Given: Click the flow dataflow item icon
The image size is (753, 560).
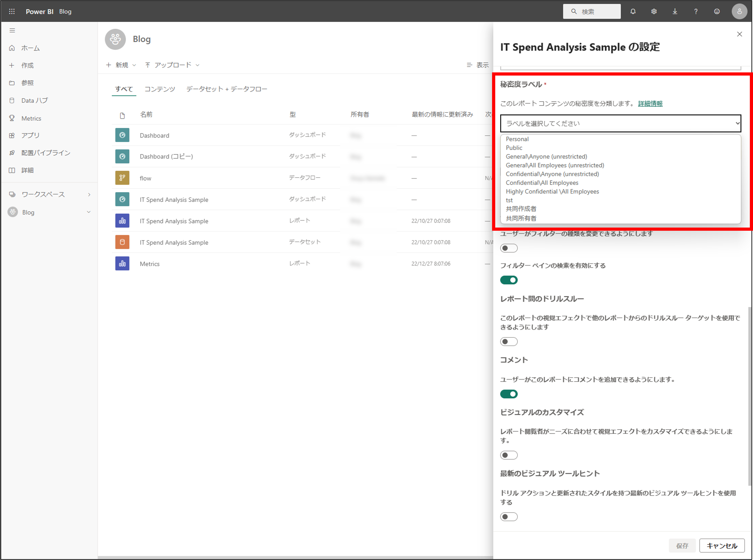Looking at the screenshot, I should pos(122,178).
